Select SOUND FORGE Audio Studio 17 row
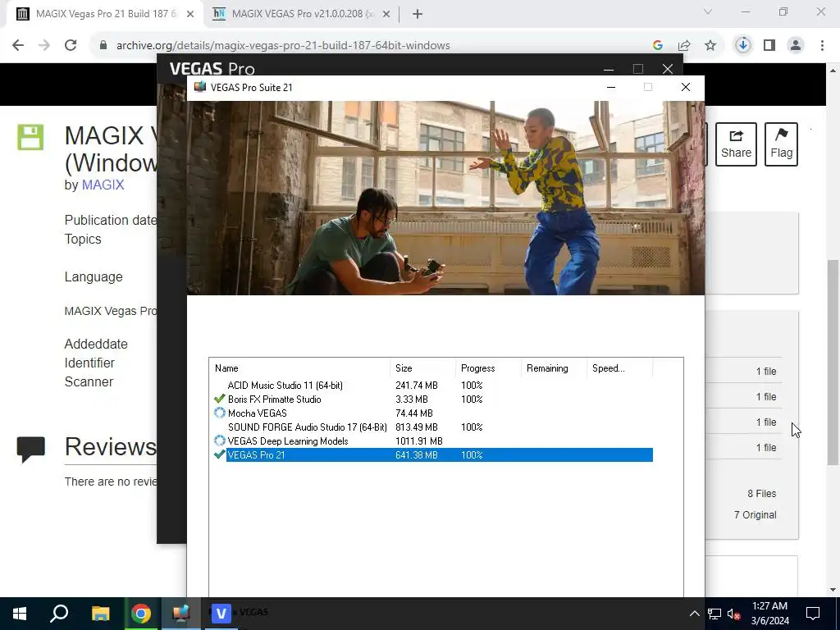Image resolution: width=840 pixels, height=630 pixels. point(431,427)
